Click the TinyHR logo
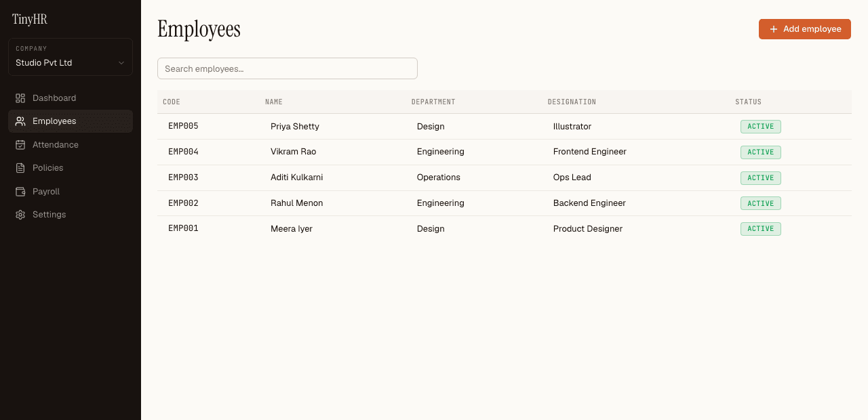The height and width of the screenshot is (420, 868). pos(30,19)
